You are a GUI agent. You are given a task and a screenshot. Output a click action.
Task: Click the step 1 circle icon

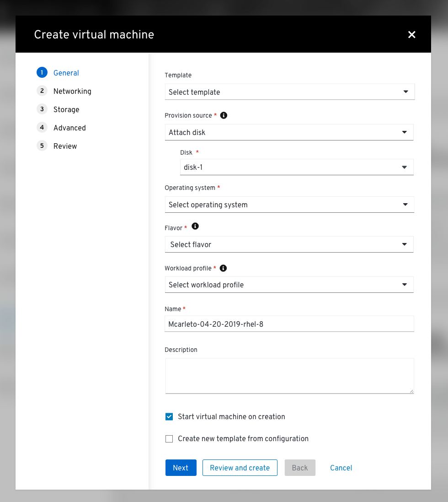click(42, 73)
